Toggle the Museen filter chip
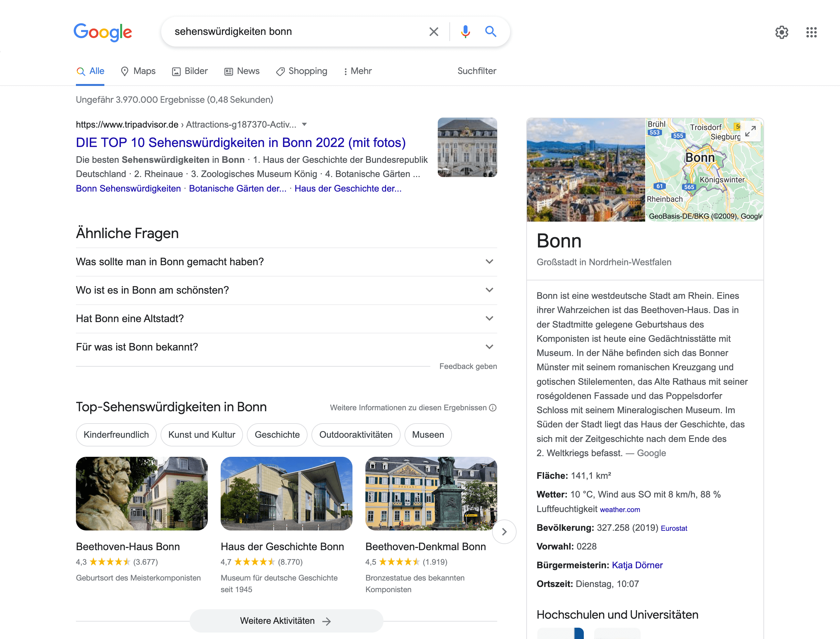840x639 pixels. point(428,435)
